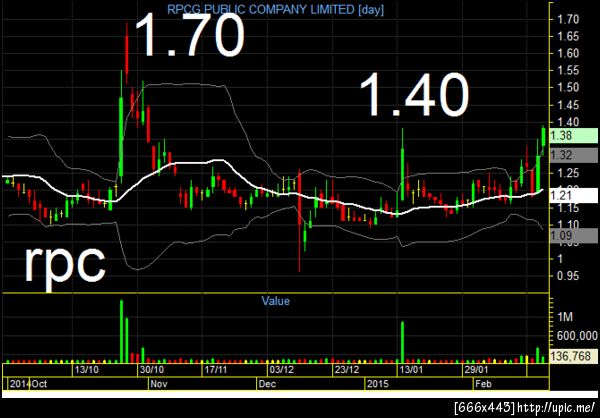Click the tallest green volume bar in late October
Screen dimensions: 600x418
coord(121,331)
